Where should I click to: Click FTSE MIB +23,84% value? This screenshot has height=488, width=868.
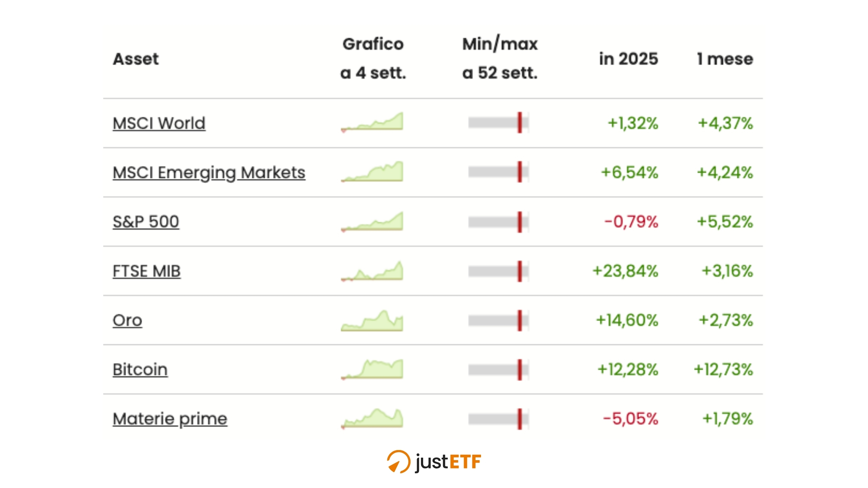tap(625, 271)
